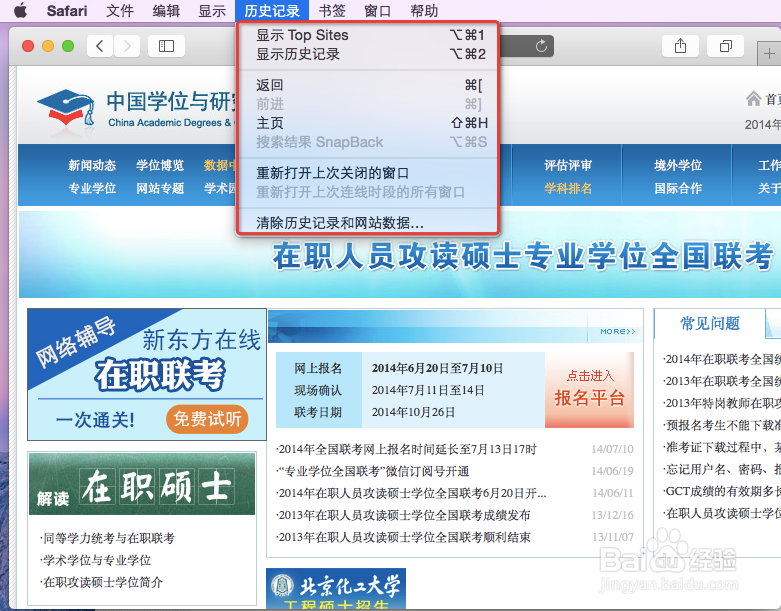Click the date text 2014年10月26日

(413, 412)
